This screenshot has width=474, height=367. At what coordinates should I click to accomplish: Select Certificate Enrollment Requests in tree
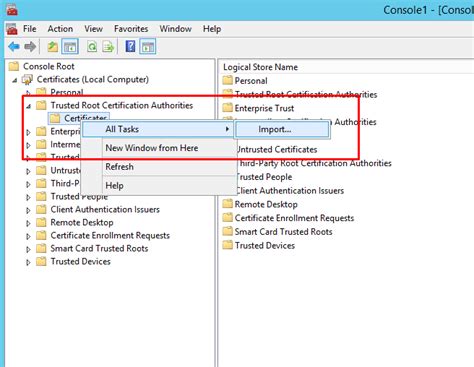[110, 235]
